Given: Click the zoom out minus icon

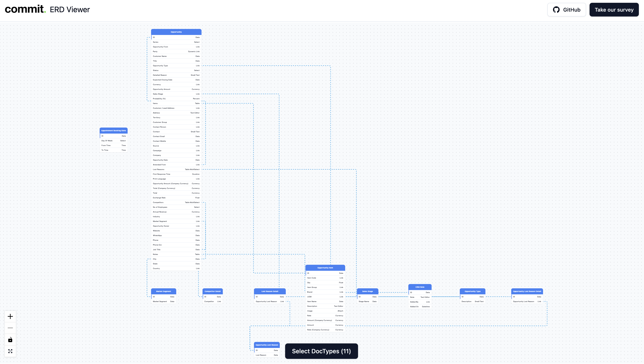Looking at the screenshot, I should (10, 328).
